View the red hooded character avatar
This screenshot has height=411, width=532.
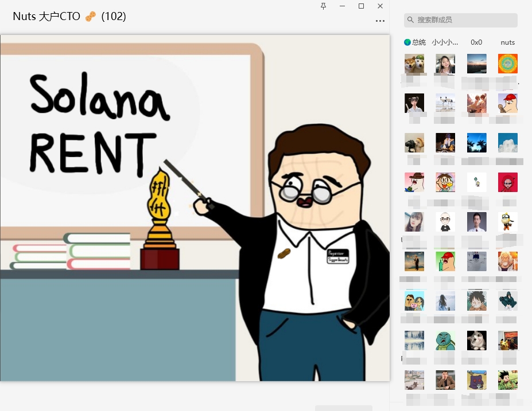(508, 182)
